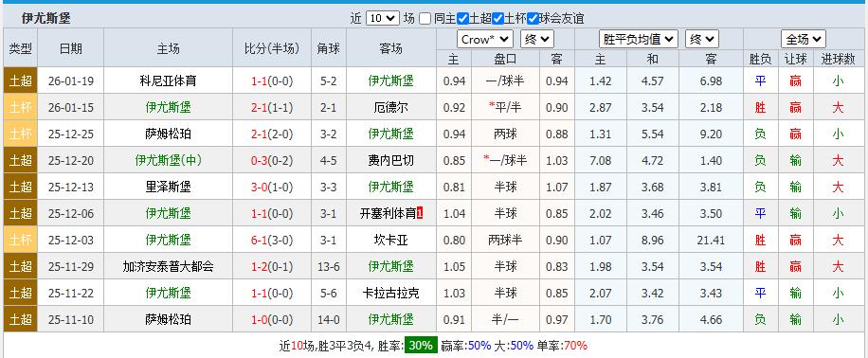The image size is (868, 358).
Task: Click the 比分(半场) column header
Action: 272,48
